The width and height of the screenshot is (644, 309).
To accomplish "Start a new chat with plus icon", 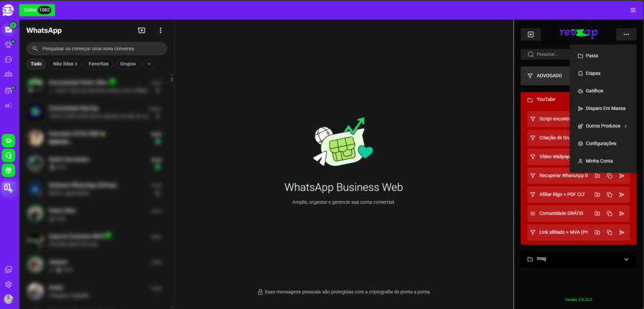I will [142, 30].
